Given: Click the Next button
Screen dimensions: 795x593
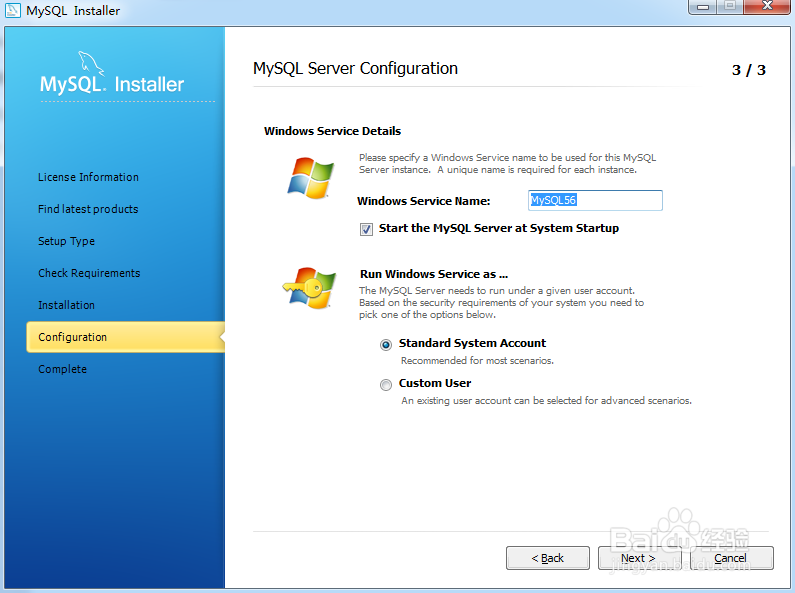Looking at the screenshot, I should point(639,558).
